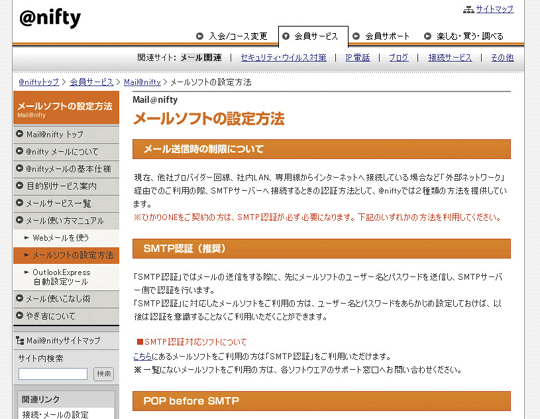The image size is (540, 419).
Task: Click the @nifty logo
Action: tap(50, 18)
